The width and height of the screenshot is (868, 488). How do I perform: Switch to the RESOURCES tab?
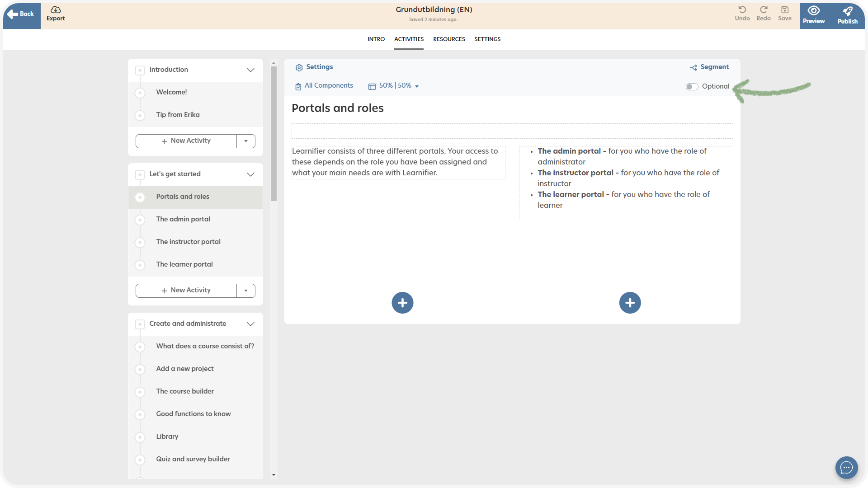(448, 39)
